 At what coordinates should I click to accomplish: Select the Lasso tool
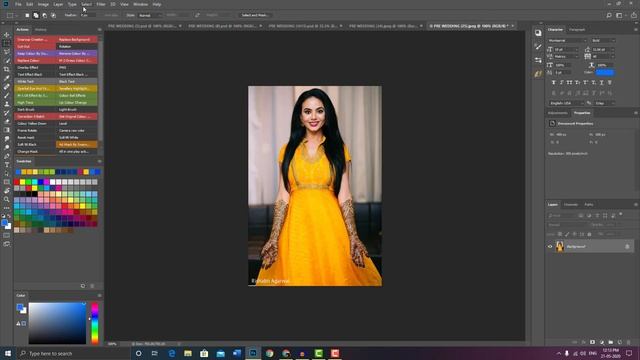(7, 52)
